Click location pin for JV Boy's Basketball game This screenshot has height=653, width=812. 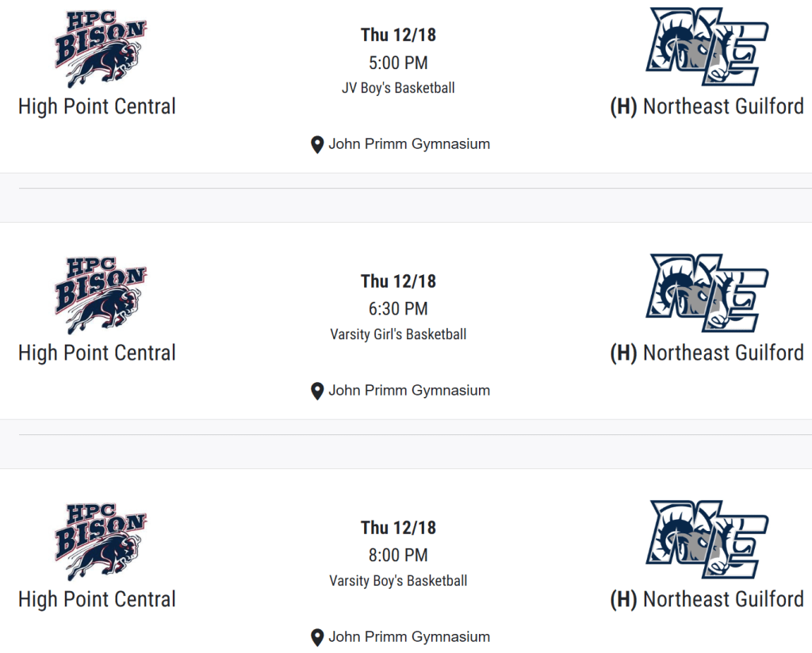317,145
